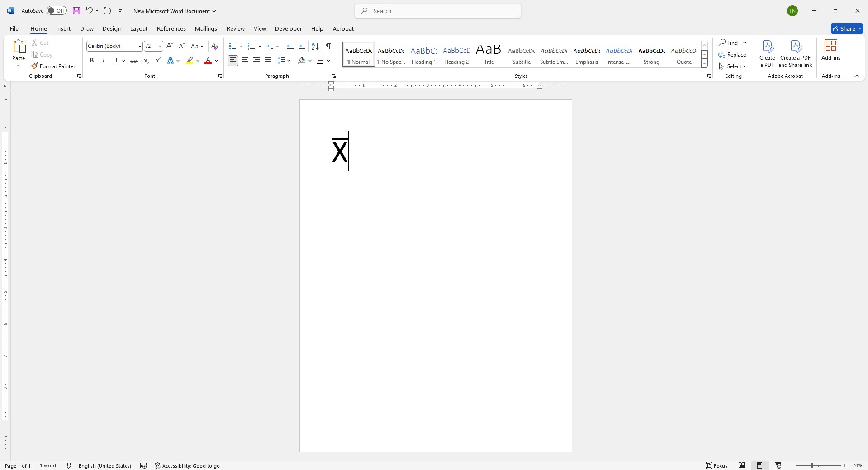Click the Format Painter tool
This screenshot has height=470, width=868.
(x=53, y=66)
